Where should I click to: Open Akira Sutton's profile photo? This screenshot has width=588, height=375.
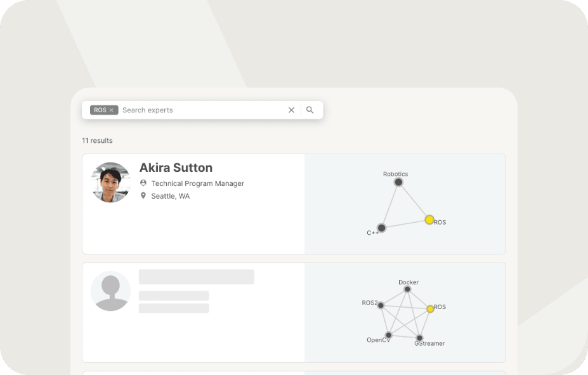pos(111,182)
